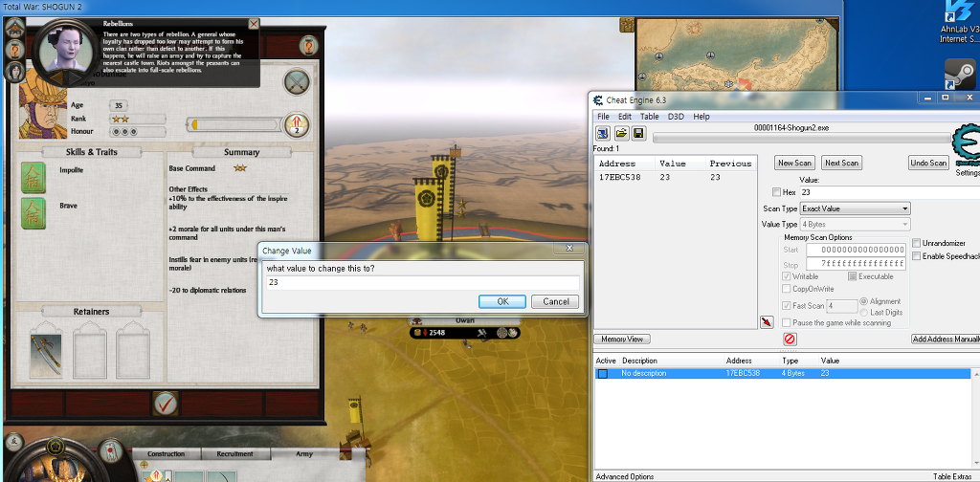
Task: Click the Change Value text field
Action: click(x=422, y=282)
